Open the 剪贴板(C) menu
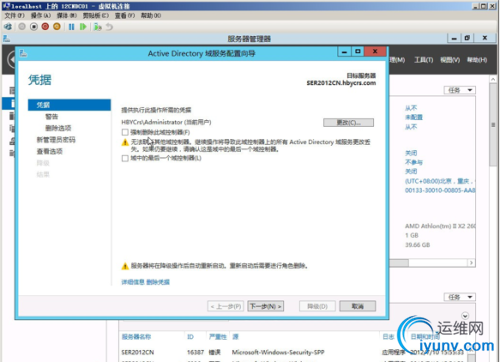 click(96, 15)
